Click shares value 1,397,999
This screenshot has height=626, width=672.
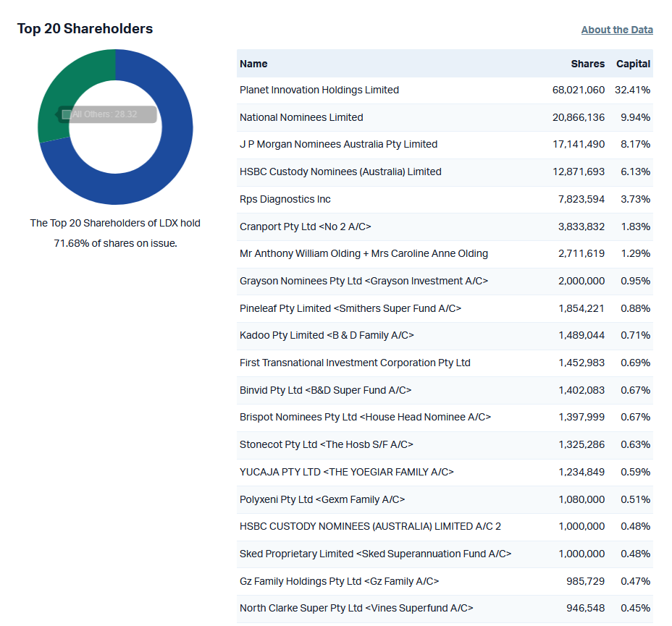pos(581,417)
